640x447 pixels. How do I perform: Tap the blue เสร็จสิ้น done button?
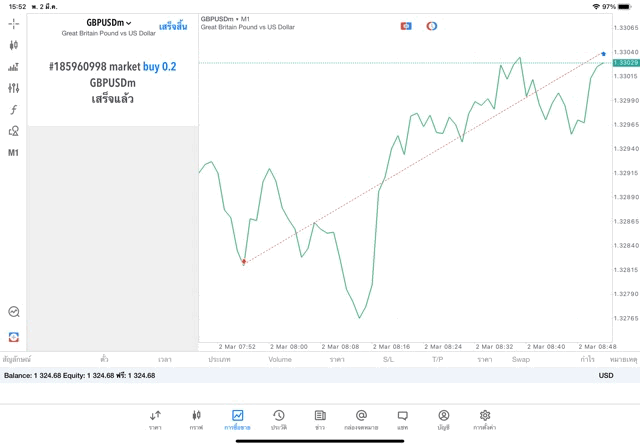(173, 27)
